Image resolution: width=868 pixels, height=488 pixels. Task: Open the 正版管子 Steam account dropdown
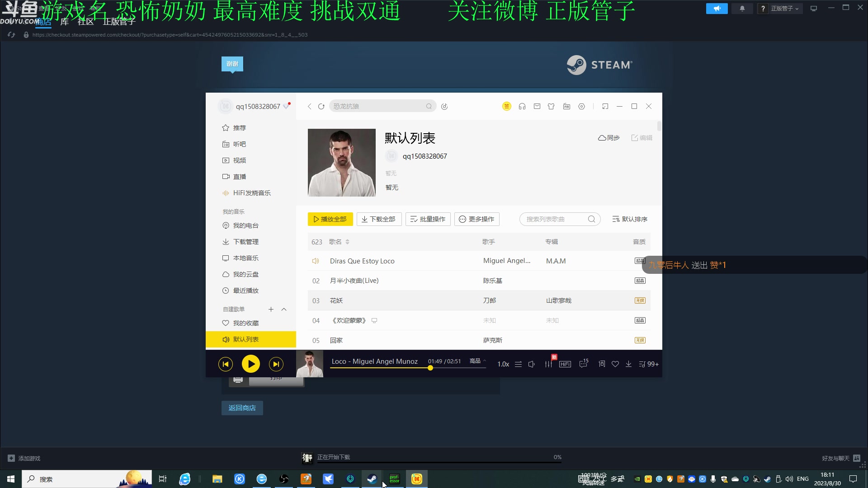(x=784, y=9)
